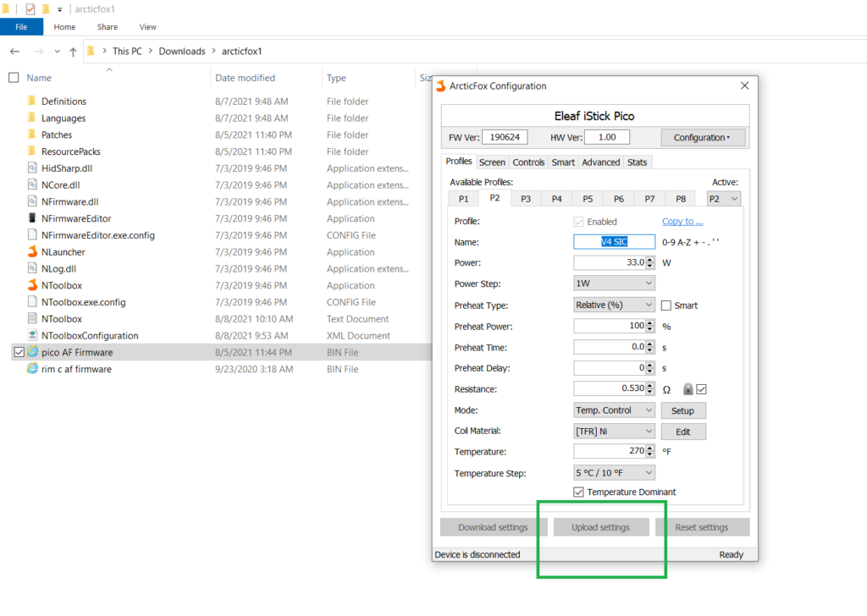Uncheck the Temperature Dominant checkbox
The image size is (867, 616).
point(578,492)
